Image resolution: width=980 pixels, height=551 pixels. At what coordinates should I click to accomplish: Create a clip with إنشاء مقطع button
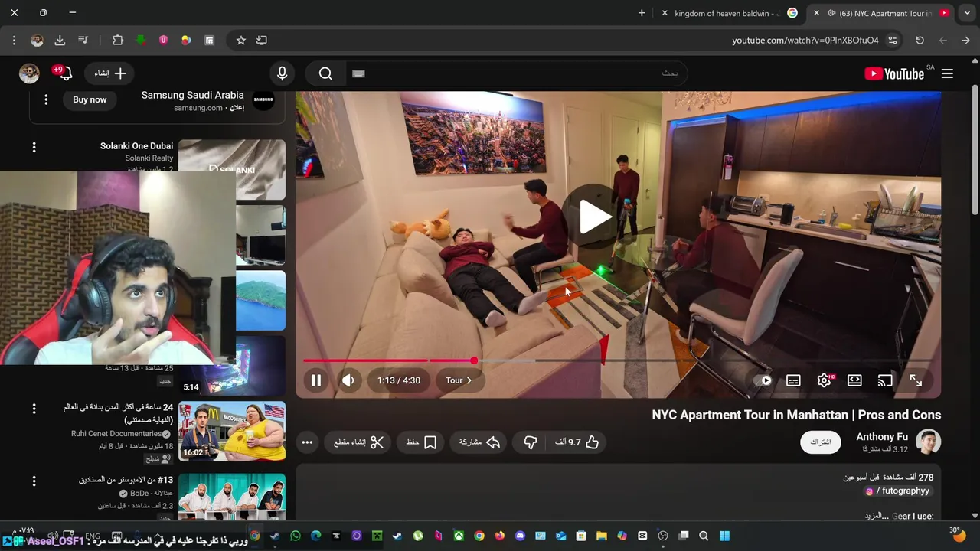point(358,442)
